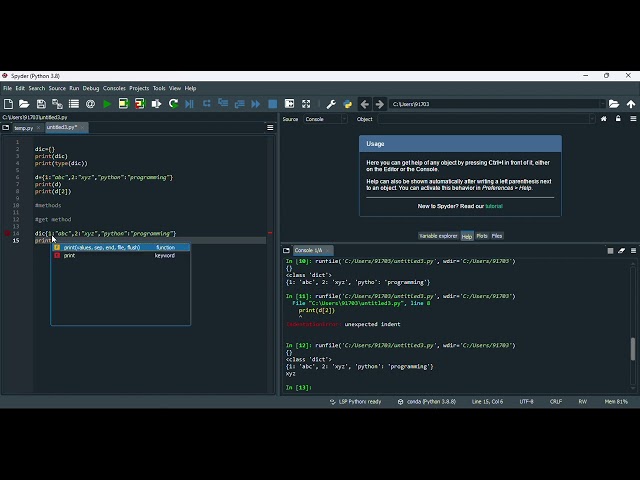The height and width of the screenshot is (480, 640).
Task: Click the @ symbol finder icon
Action: point(90,104)
